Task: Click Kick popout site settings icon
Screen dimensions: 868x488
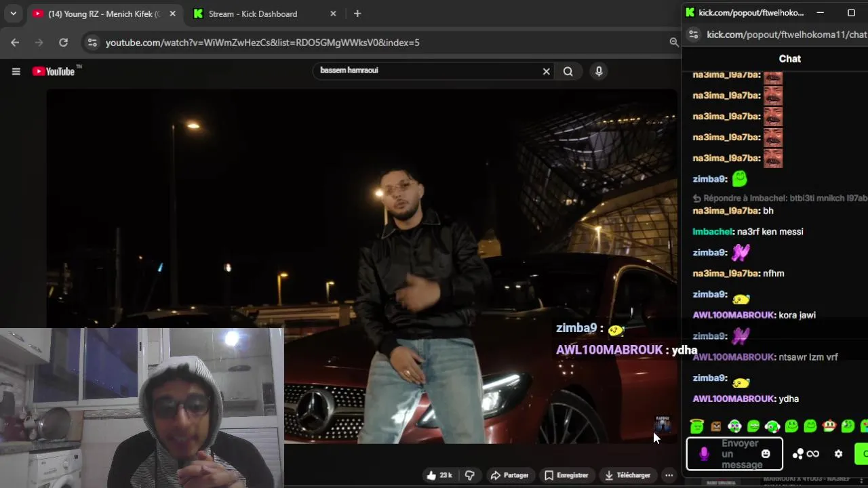Action: point(693,34)
